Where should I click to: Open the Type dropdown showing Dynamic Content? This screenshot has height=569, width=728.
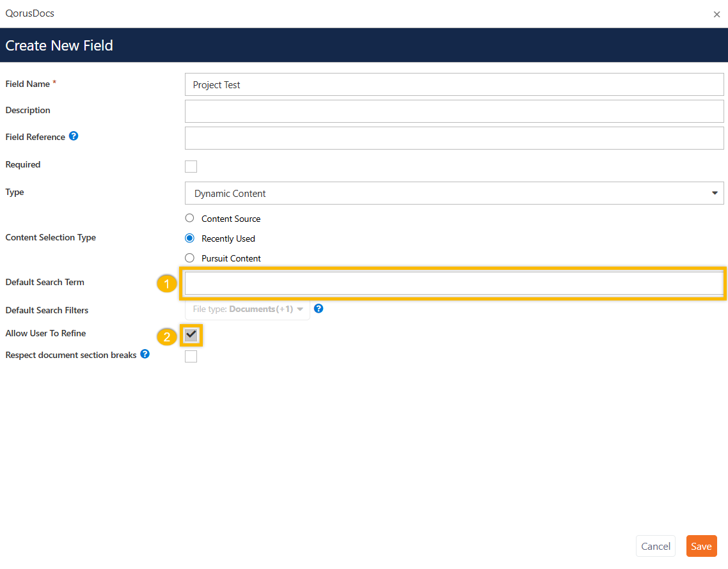454,193
